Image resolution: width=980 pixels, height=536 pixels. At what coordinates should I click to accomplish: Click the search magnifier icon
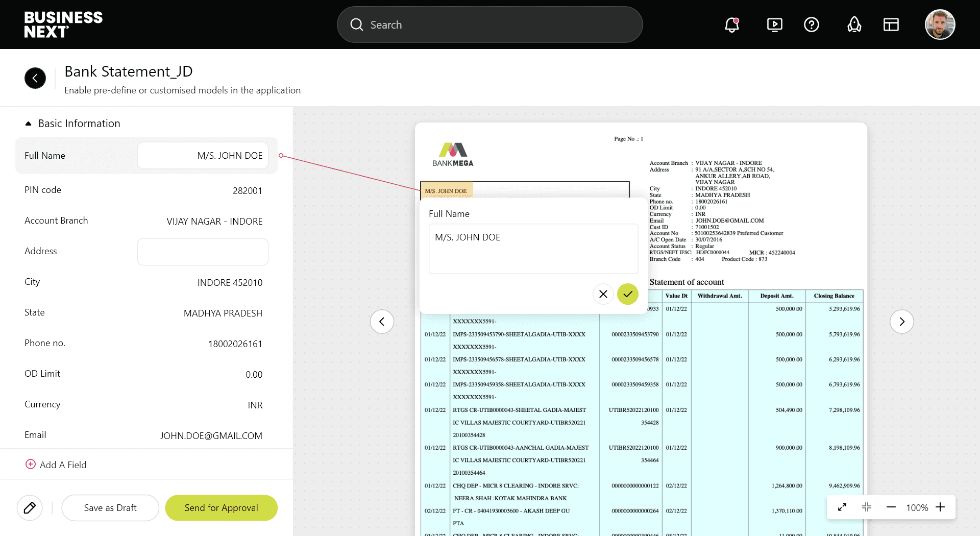(x=357, y=25)
